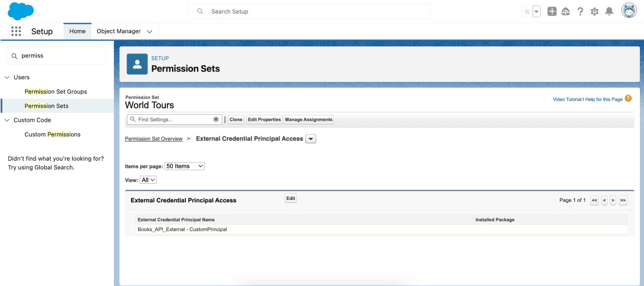Open the Setup gear menu
644x286 pixels.
click(595, 12)
